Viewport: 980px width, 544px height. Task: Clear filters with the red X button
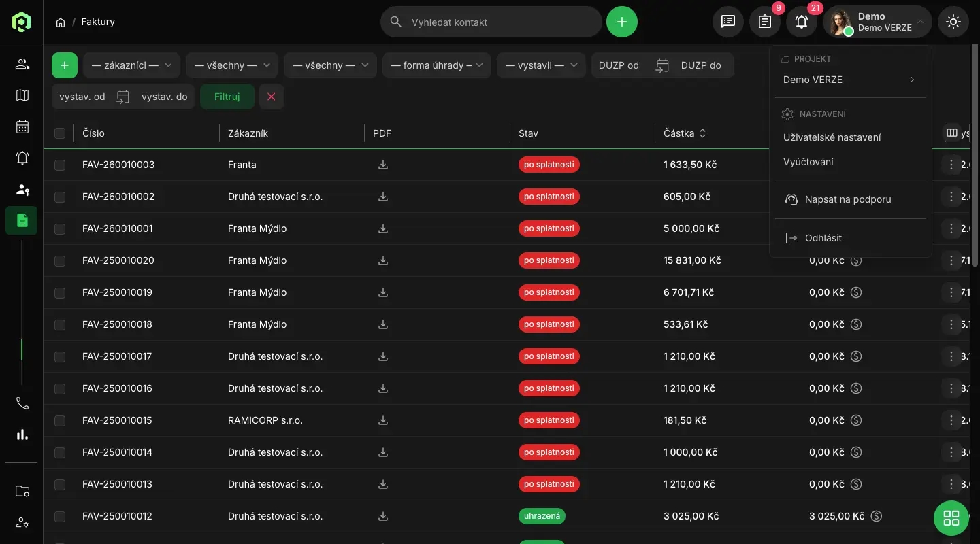271,97
